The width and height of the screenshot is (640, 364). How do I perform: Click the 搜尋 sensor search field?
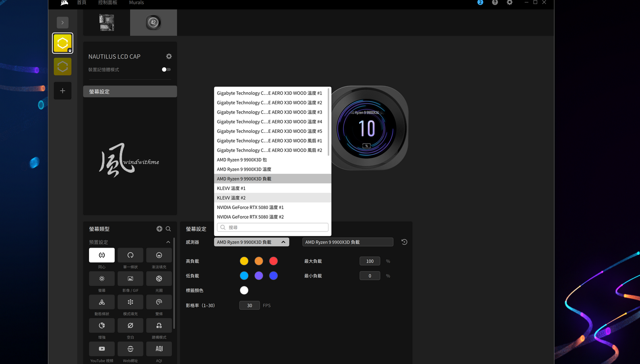point(272,227)
